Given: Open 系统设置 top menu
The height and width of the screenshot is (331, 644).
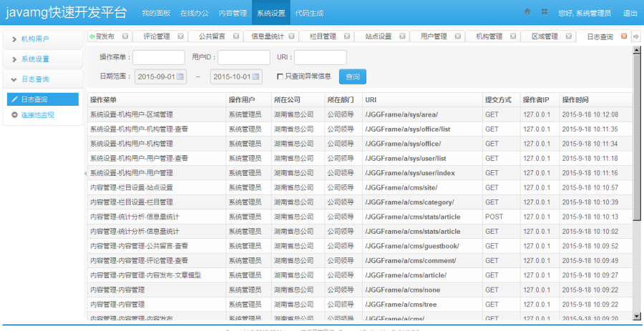Looking at the screenshot, I should pos(271,13).
